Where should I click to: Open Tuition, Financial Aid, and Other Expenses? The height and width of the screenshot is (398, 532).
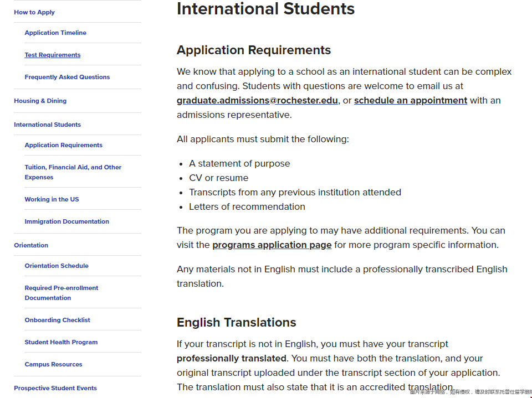tap(73, 172)
